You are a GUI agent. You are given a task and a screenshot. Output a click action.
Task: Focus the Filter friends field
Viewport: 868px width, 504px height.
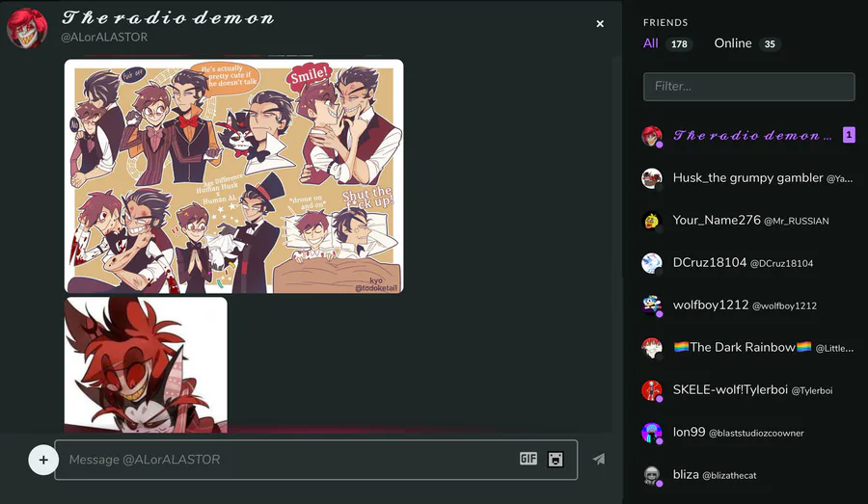click(749, 87)
